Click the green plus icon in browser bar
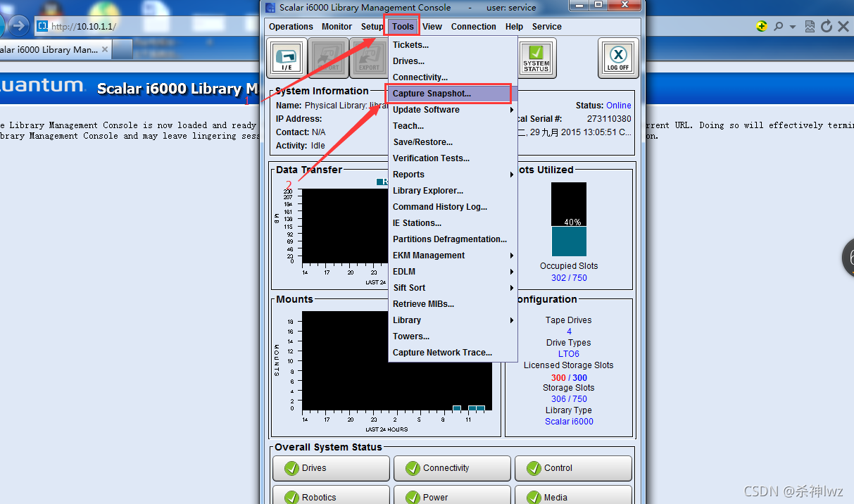The width and height of the screenshot is (854, 504). click(x=762, y=26)
